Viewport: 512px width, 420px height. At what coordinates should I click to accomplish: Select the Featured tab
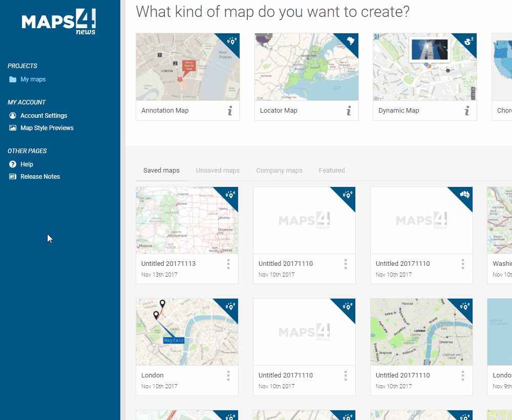(332, 171)
